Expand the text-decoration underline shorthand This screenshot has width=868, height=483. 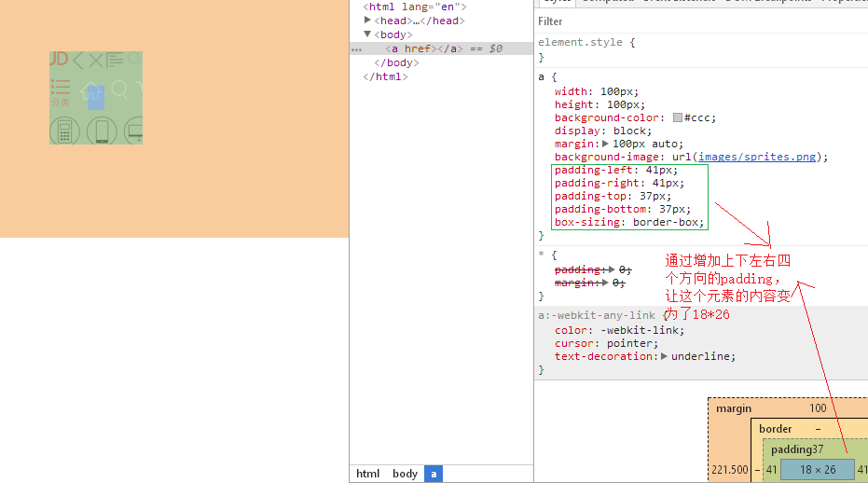click(x=664, y=356)
